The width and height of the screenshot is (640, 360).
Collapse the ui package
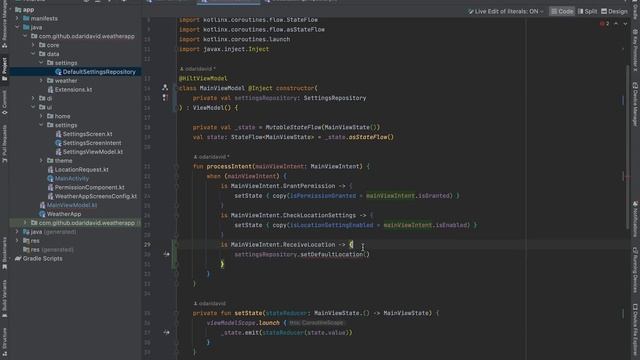tap(33, 107)
